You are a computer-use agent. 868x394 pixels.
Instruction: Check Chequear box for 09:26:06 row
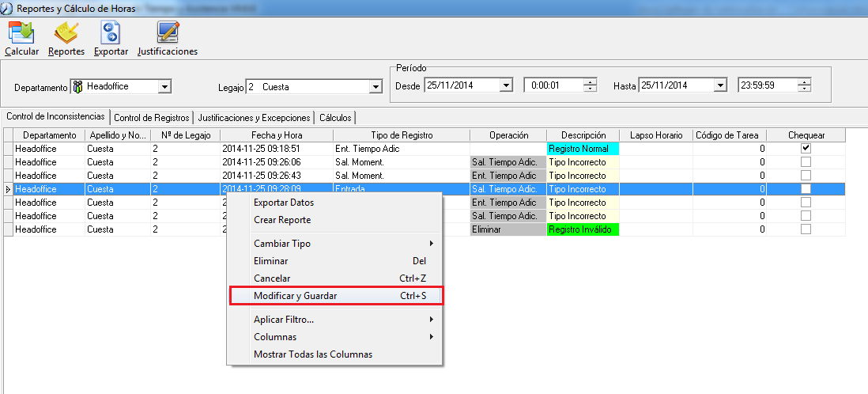(x=806, y=162)
